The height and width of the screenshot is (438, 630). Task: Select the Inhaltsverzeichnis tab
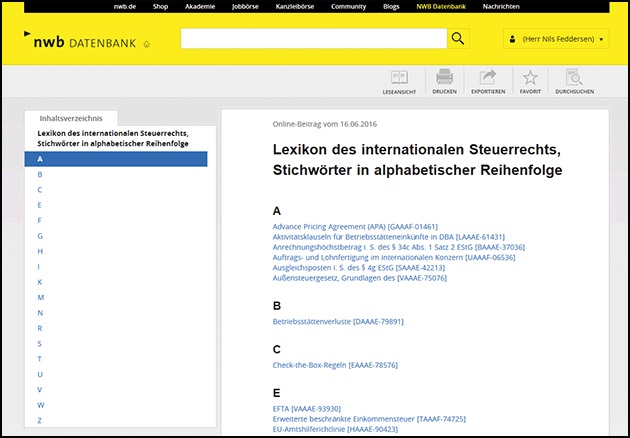tap(71, 118)
